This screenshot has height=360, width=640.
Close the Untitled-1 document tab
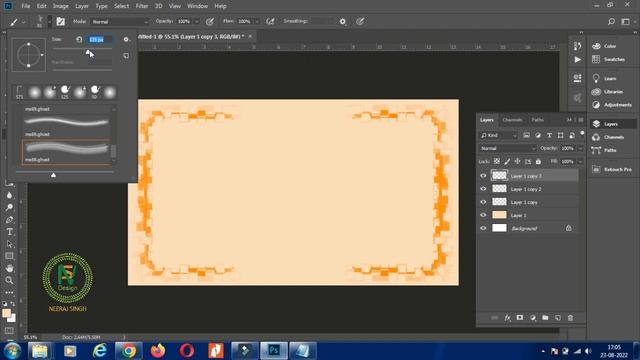click(250, 36)
